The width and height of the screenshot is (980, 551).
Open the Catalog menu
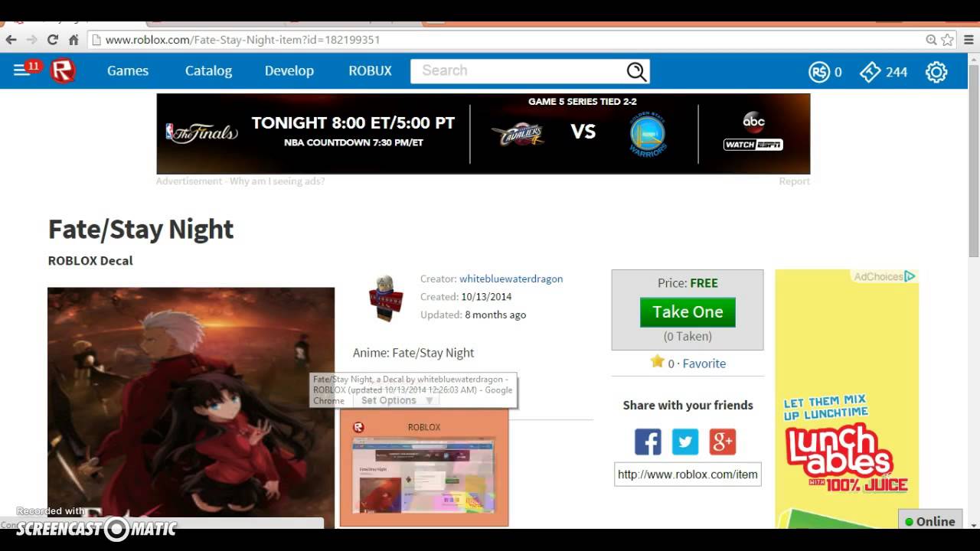tap(208, 70)
